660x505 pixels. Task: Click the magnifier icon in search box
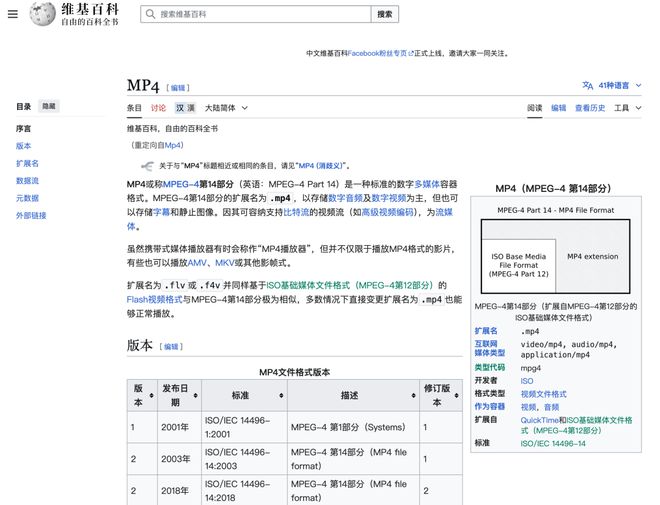pos(150,14)
